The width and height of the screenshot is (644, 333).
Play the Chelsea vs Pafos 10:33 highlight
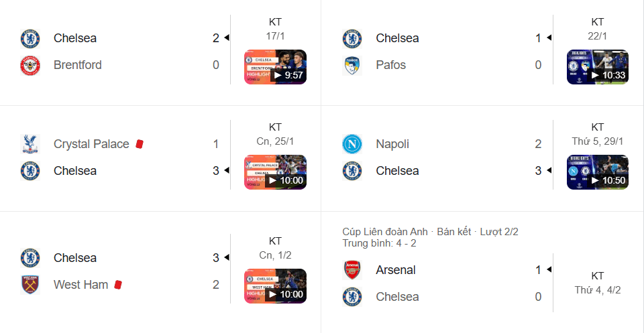598,67
